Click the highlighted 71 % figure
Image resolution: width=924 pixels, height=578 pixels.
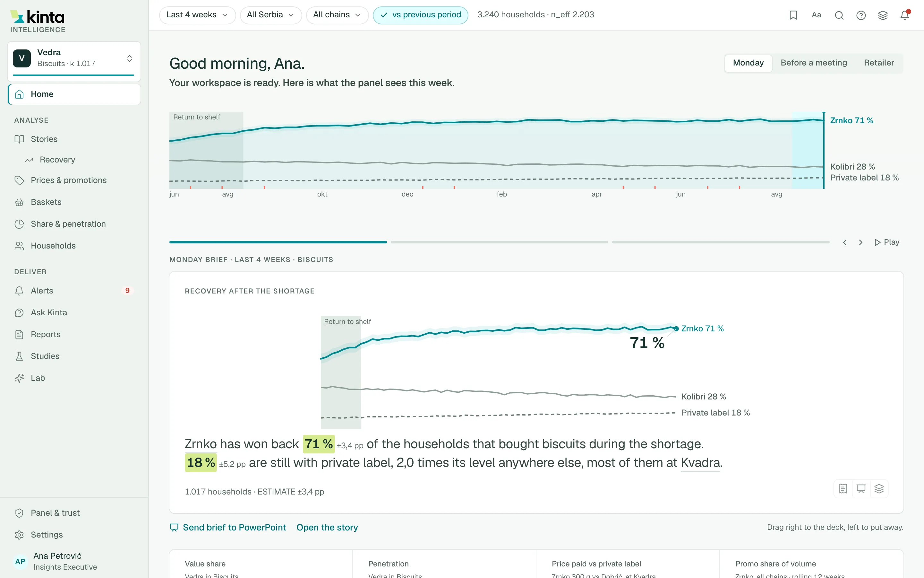tap(319, 444)
